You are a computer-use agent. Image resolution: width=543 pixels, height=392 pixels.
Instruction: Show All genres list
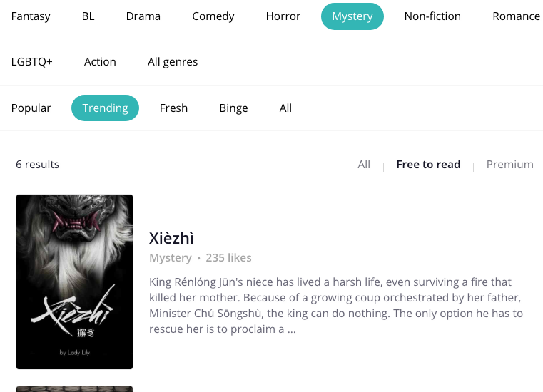click(x=173, y=62)
